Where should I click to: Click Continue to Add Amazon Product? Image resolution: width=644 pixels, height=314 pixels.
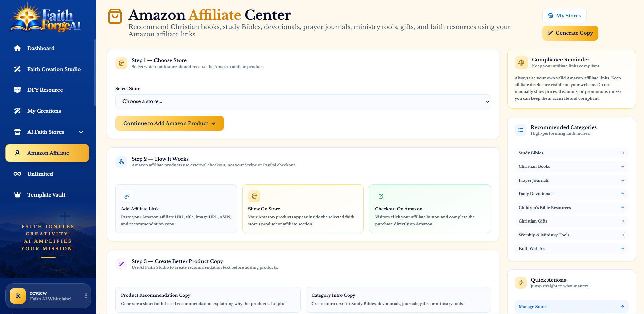tap(170, 123)
